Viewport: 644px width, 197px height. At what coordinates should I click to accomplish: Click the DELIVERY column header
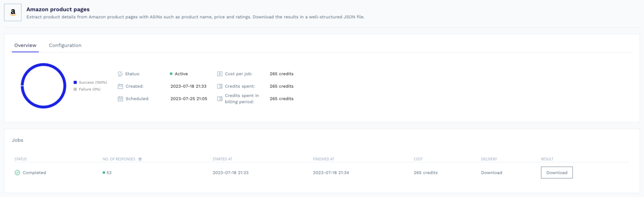[x=489, y=159]
